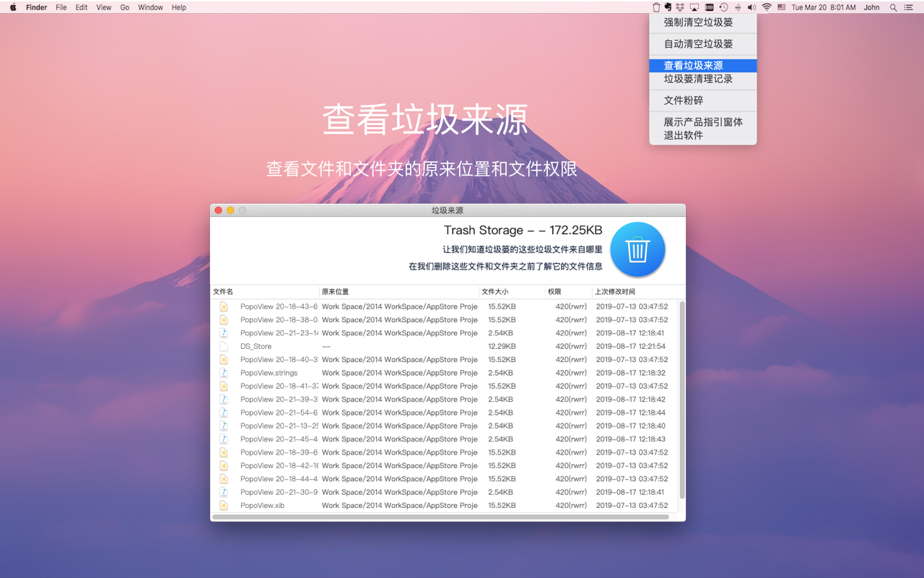Click the 2019-08-17 12:18:44 timestamp

[x=631, y=413]
